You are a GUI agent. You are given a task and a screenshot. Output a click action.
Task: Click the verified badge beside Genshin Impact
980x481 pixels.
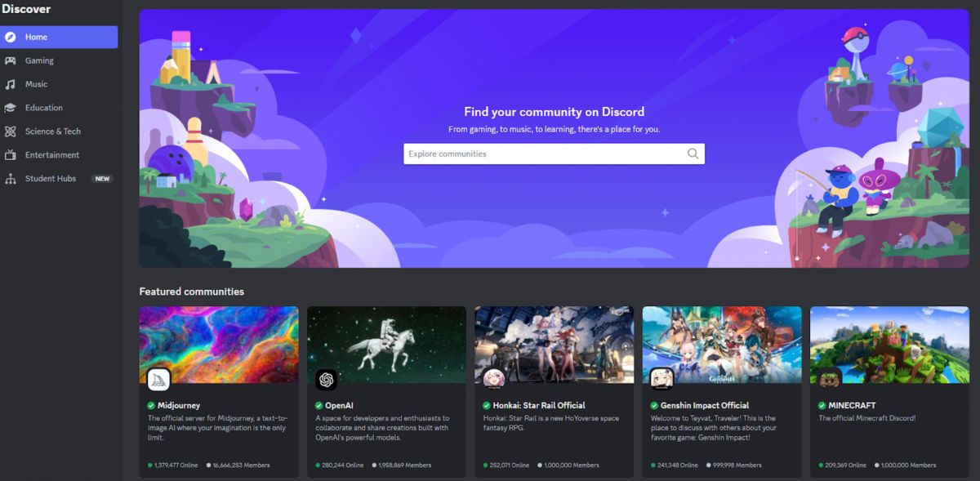[655, 405]
